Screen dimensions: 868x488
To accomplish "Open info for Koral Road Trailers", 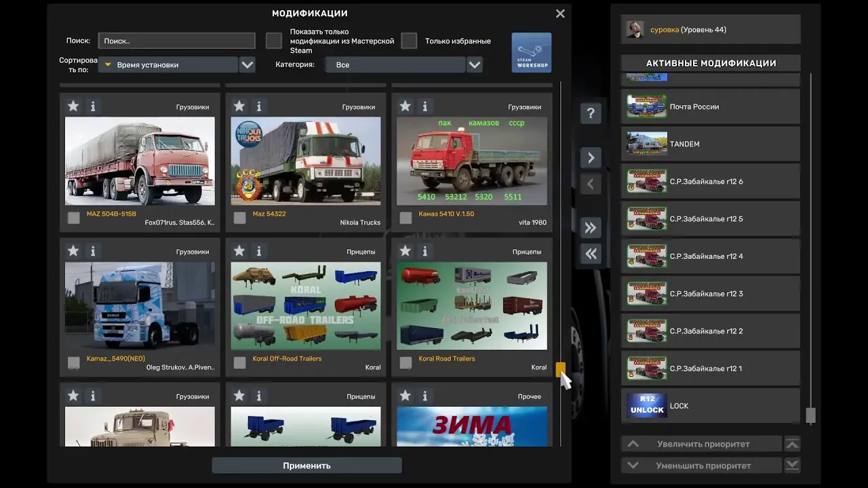I will [425, 251].
